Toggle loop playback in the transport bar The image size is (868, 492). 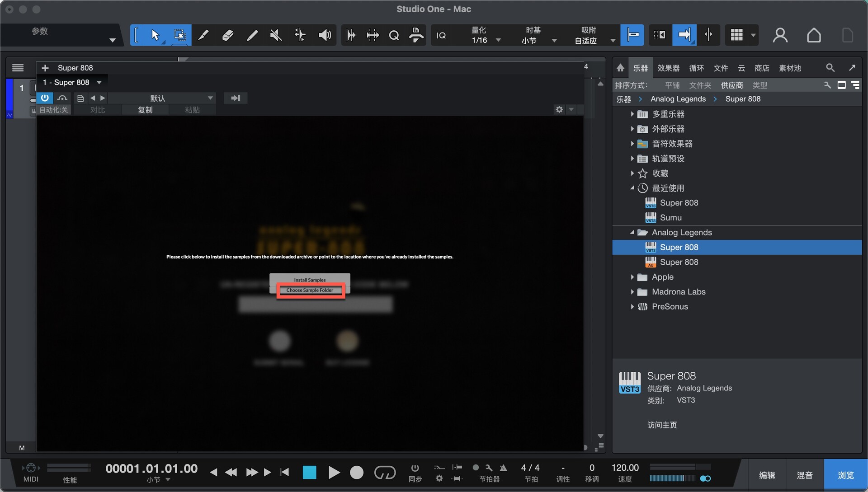[385, 473]
